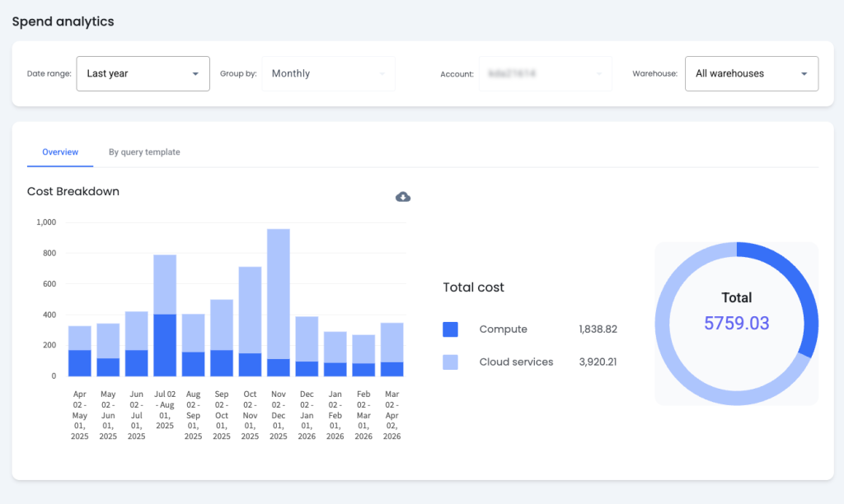Image resolution: width=844 pixels, height=504 pixels.
Task: Expand the Group by Monthly dropdown
Action: [x=328, y=73]
